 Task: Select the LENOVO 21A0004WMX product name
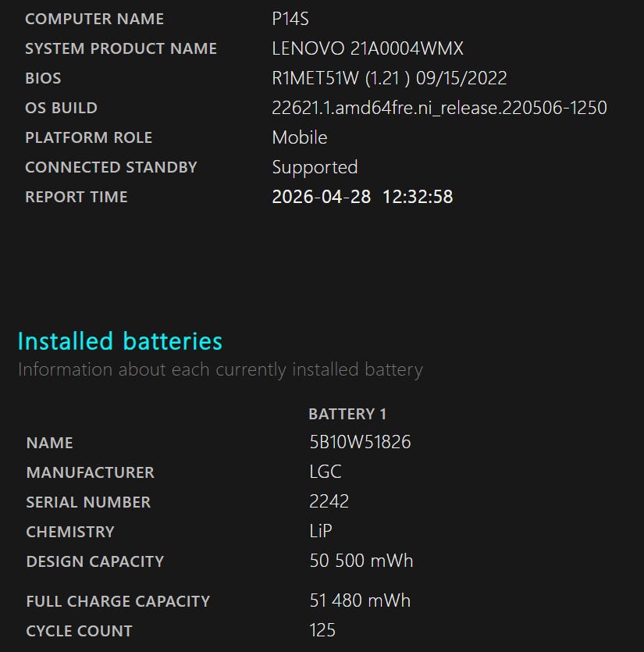coord(368,49)
